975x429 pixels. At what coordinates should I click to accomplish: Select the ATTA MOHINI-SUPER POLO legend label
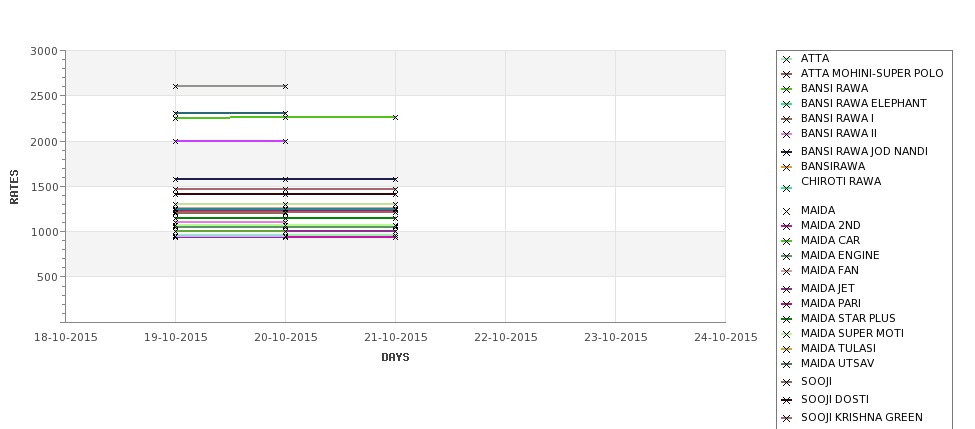click(872, 73)
